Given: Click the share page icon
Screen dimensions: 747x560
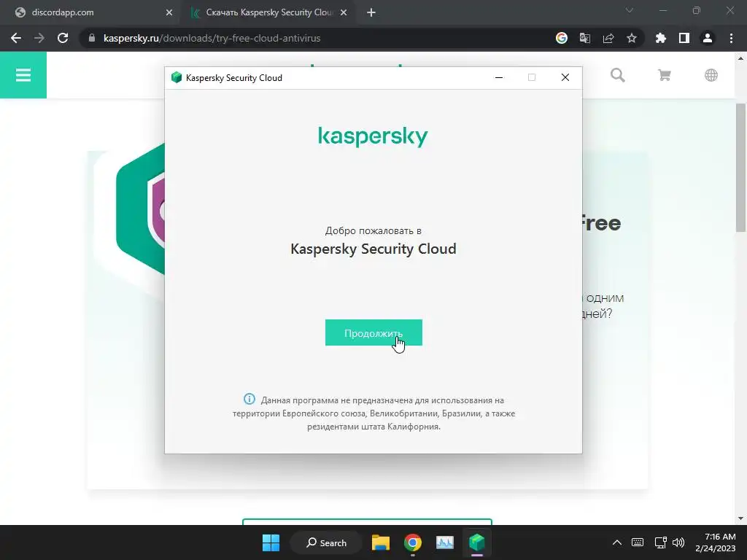Looking at the screenshot, I should coord(608,38).
